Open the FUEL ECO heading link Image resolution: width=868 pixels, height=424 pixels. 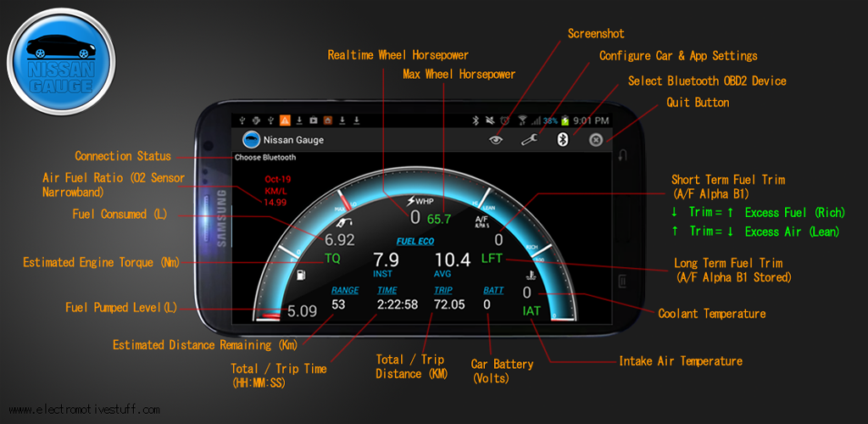[x=415, y=242]
